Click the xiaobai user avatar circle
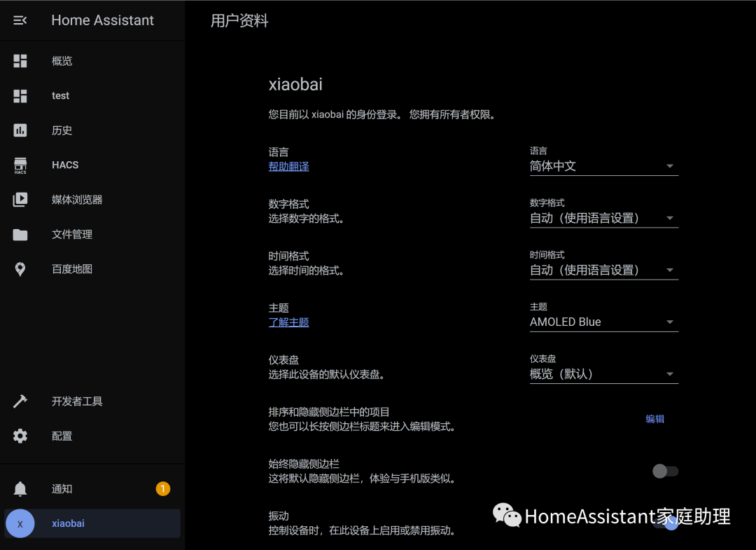The height and width of the screenshot is (550, 756). click(x=20, y=523)
